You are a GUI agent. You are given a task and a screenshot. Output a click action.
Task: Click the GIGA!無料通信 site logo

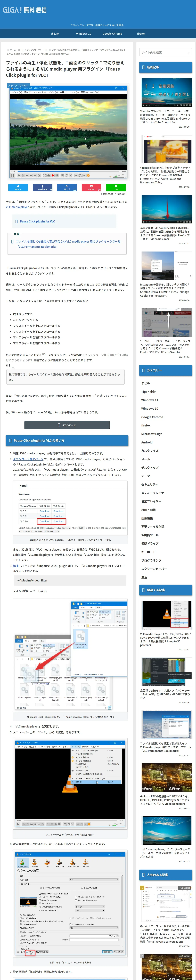pos(24,10)
